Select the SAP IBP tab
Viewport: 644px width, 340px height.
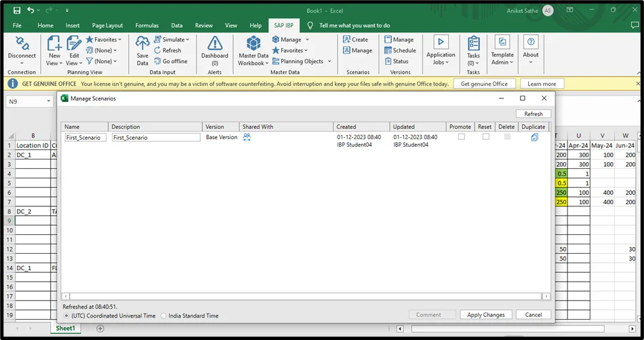[284, 26]
